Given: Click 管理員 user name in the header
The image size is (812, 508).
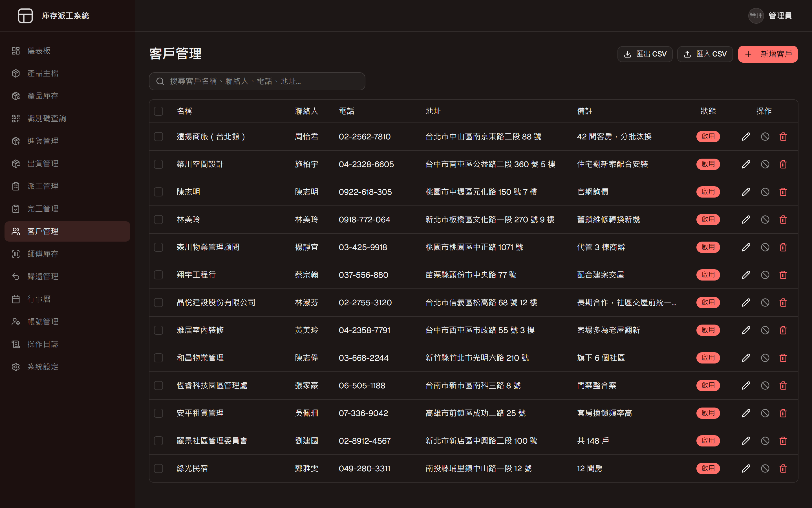Looking at the screenshot, I should pyautogui.click(x=780, y=16).
